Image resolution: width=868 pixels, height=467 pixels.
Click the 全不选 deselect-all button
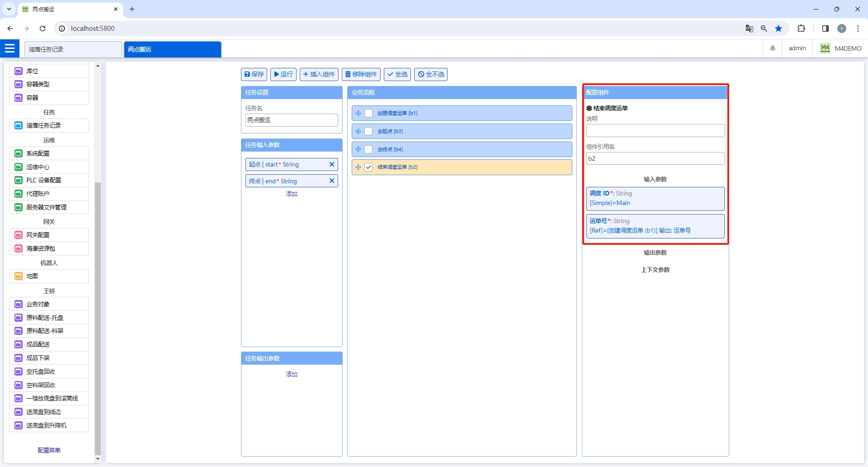pos(431,74)
